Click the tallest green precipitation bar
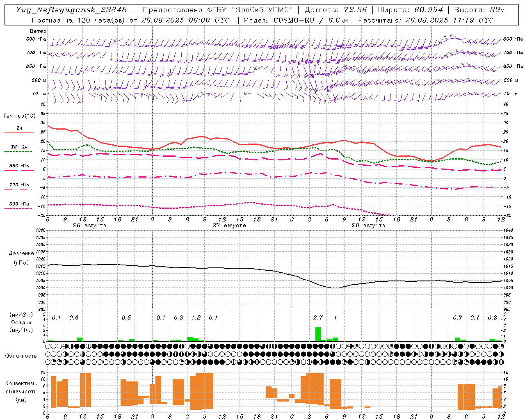 (318, 334)
